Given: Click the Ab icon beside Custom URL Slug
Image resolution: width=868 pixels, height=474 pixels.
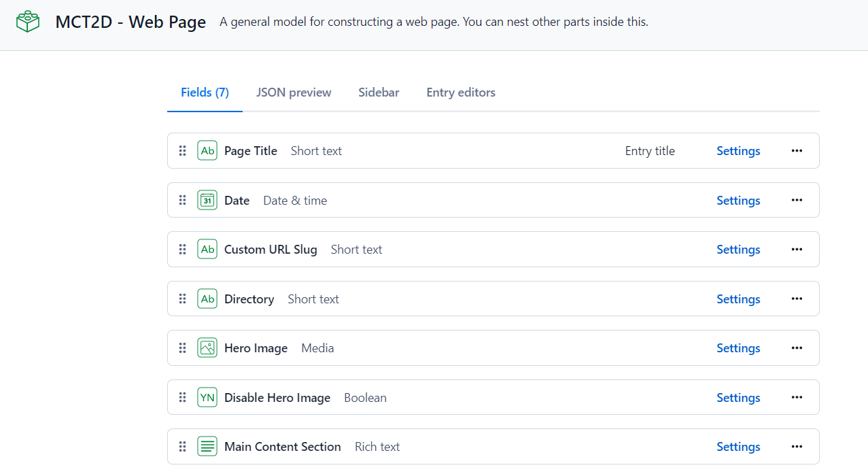Looking at the screenshot, I should click(207, 250).
